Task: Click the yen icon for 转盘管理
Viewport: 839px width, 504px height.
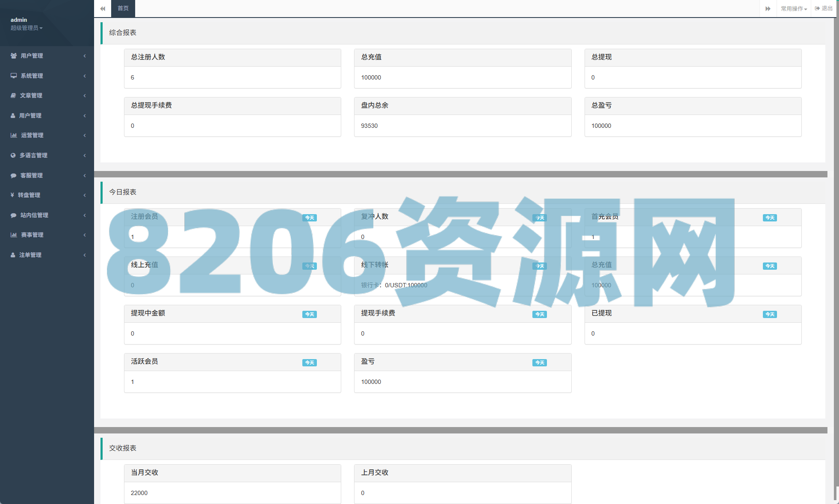Action: (12, 195)
